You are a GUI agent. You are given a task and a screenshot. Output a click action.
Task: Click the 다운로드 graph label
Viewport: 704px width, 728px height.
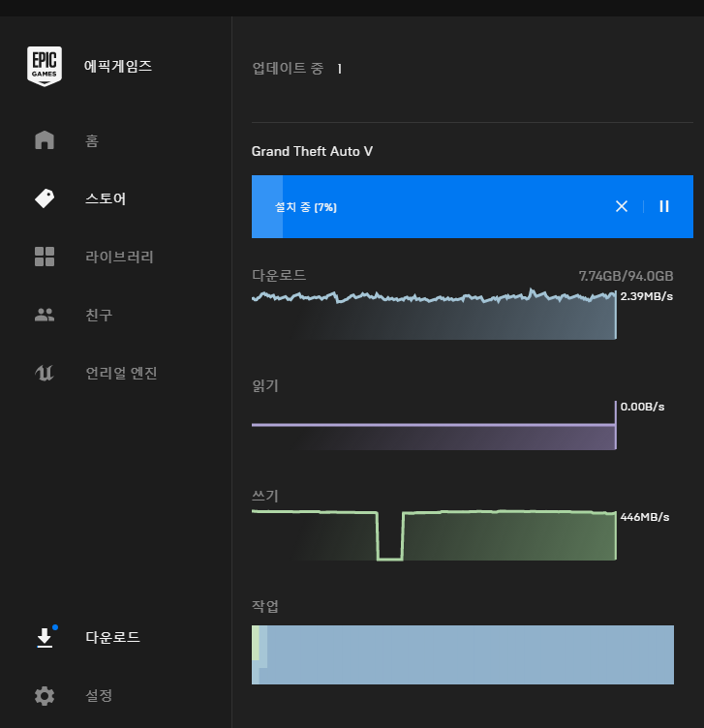click(279, 275)
